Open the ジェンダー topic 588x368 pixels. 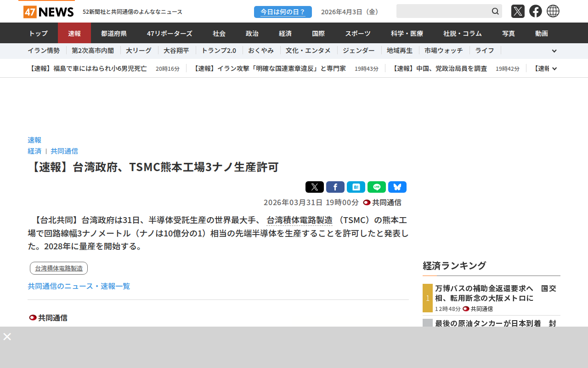[x=359, y=51]
